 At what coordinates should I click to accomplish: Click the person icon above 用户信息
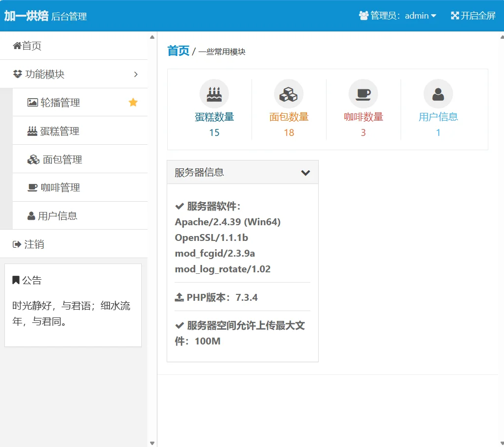click(438, 93)
